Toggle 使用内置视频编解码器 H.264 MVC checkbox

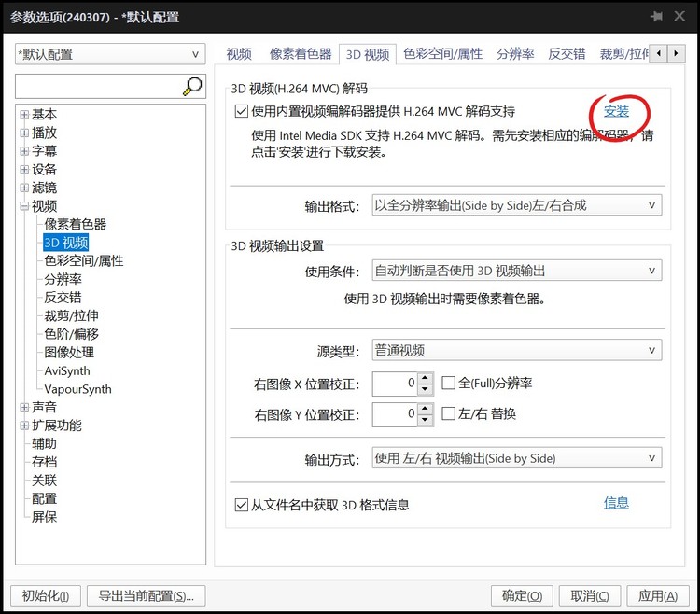243,111
